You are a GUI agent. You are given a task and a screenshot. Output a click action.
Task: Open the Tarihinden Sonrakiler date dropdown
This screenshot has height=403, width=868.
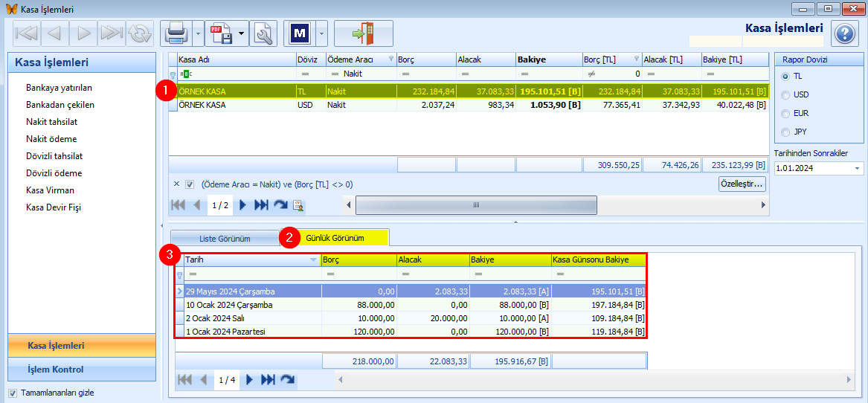[x=858, y=168]
